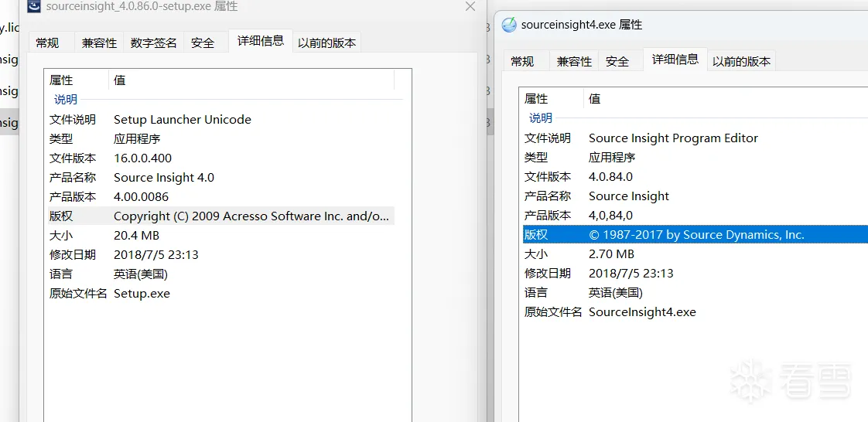The width and height of the screenshot is (868, 422).
Task: Collapse 说明 group in sourceinsight4.exe details
Action: click(540, 117)
